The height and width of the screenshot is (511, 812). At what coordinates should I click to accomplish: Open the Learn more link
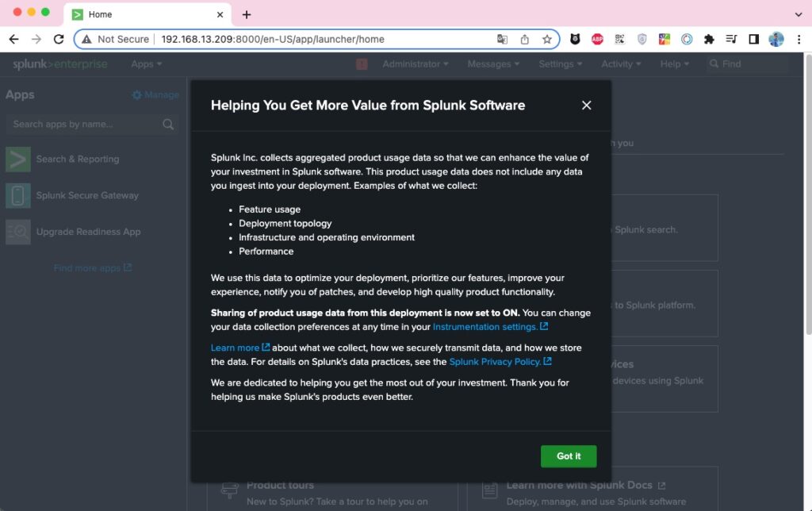click(239, 348)
